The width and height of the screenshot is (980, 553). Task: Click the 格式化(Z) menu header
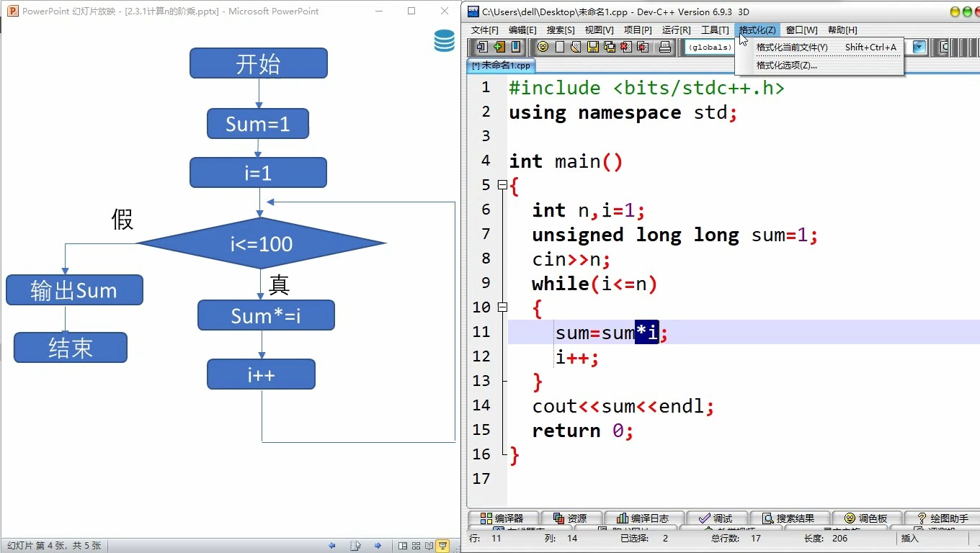757,30
